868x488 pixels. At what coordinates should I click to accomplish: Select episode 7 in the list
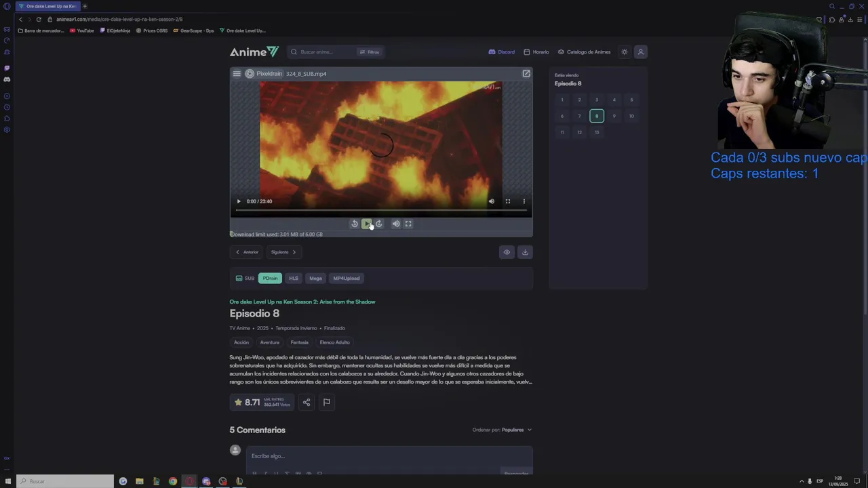(x=579, y=117)
